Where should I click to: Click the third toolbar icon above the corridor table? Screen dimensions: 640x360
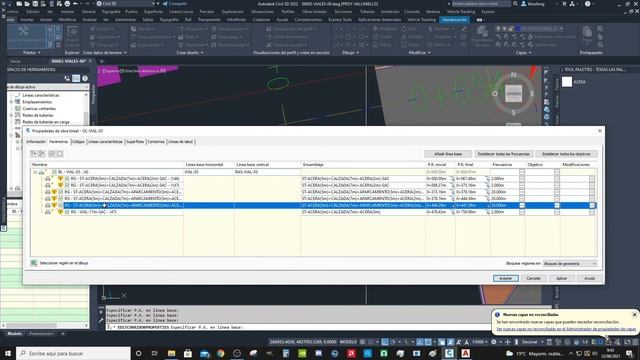[52, 154]
